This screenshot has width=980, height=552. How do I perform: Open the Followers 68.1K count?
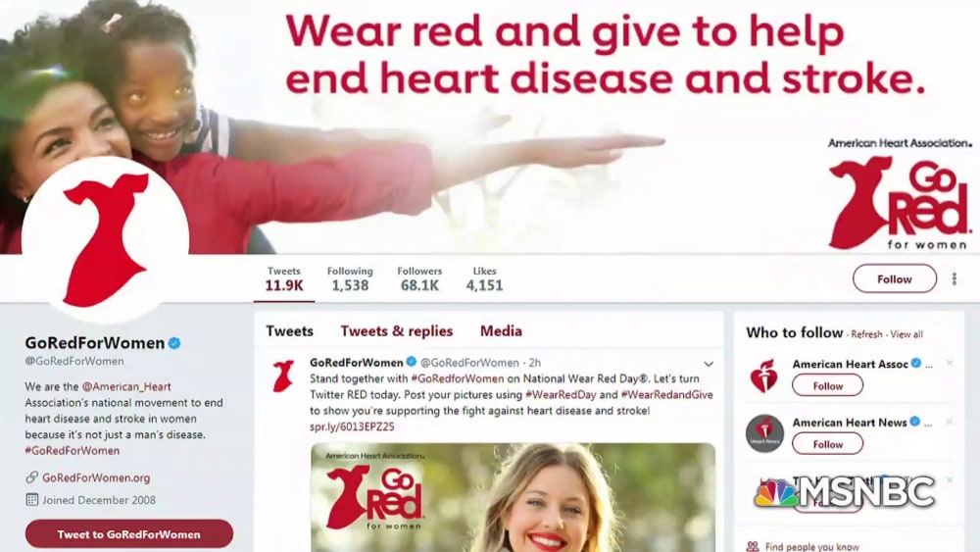[x=419, y=278]
